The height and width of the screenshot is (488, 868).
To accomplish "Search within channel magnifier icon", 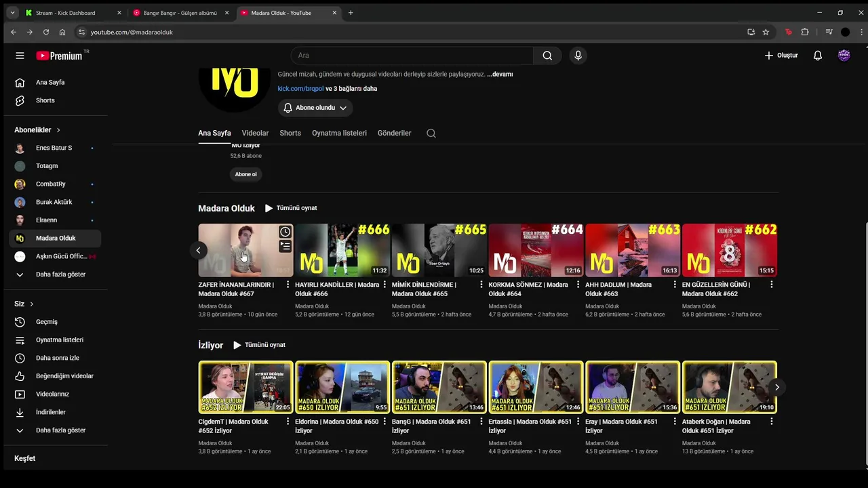I will point(431,134).
